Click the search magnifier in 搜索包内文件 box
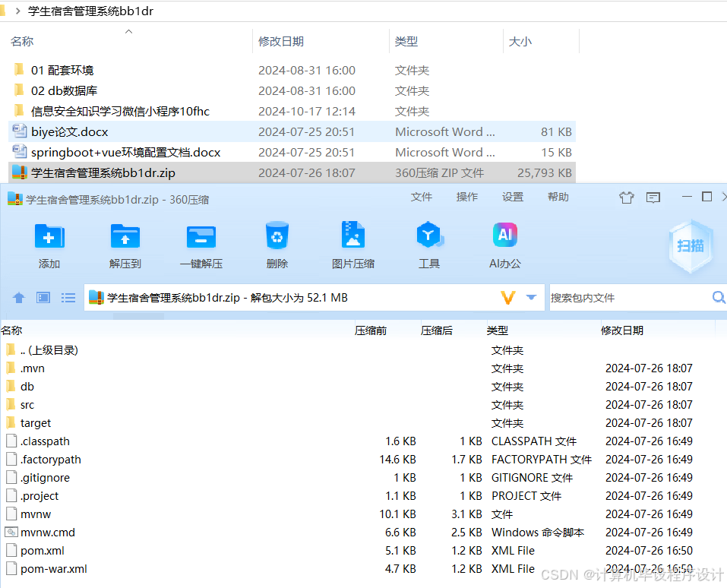 click(x=718, y=297)
